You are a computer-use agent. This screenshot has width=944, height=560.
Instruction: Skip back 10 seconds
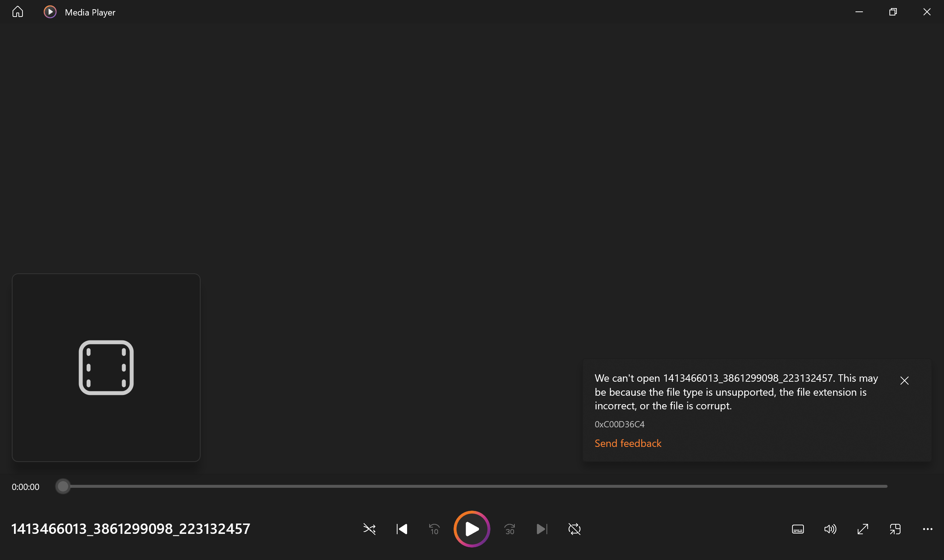[434, 529]
